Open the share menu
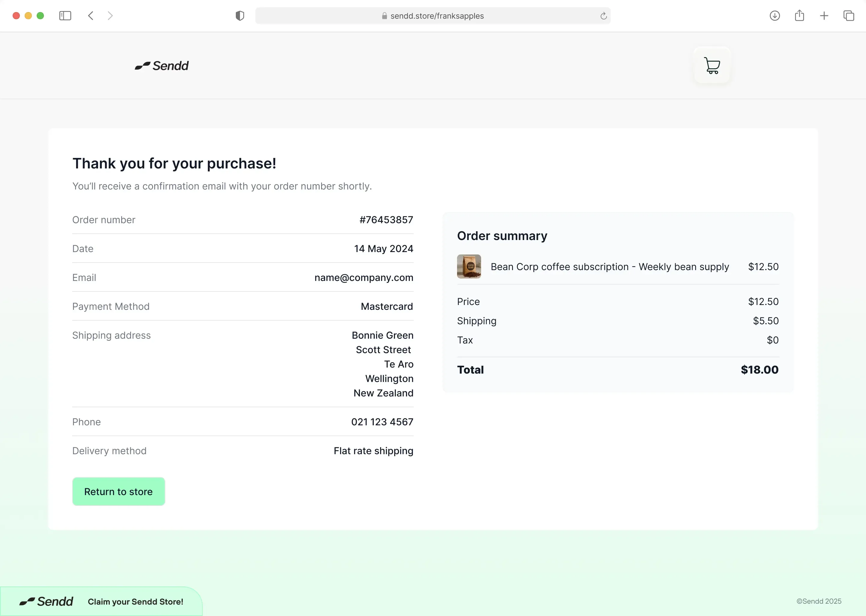The image size is (866, 616). (799, 15)
